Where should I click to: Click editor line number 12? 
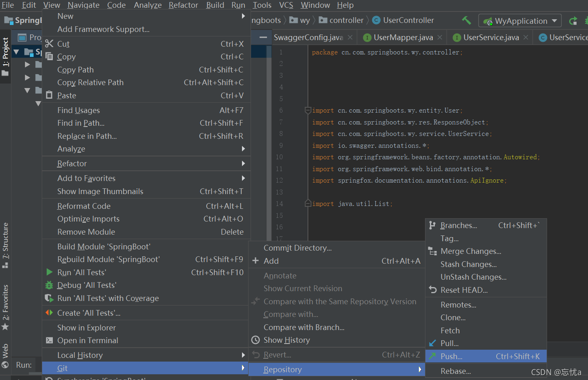[x=279, y=180]
